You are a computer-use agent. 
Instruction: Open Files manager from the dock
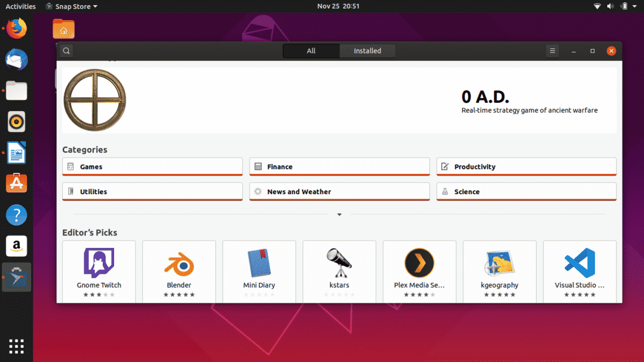point(16,91)
